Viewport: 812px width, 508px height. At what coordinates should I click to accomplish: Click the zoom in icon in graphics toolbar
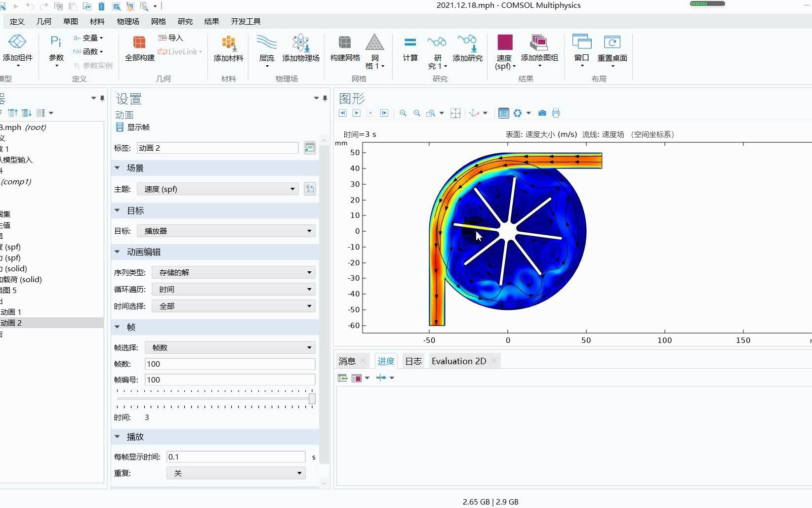tap(403, 113)
